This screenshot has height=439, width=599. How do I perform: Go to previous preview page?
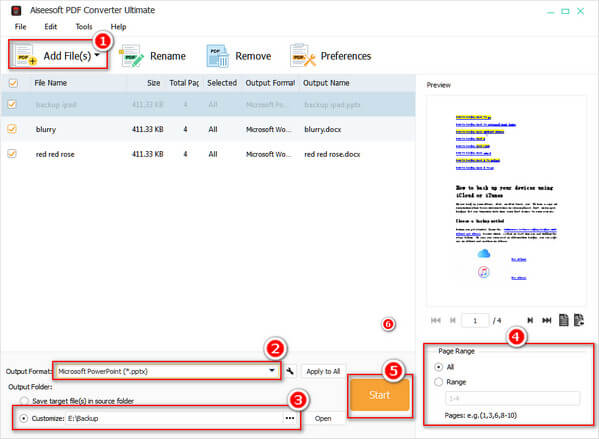pyautogui.click(x=452, y=320)
